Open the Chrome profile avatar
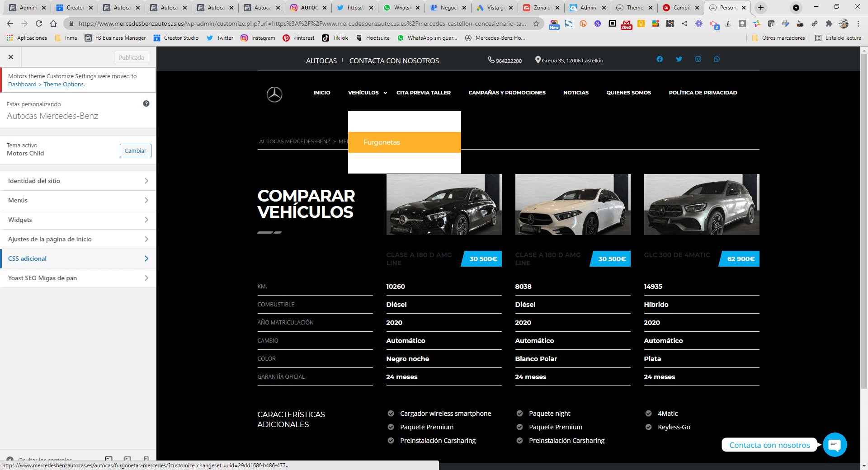 [844, 23]
